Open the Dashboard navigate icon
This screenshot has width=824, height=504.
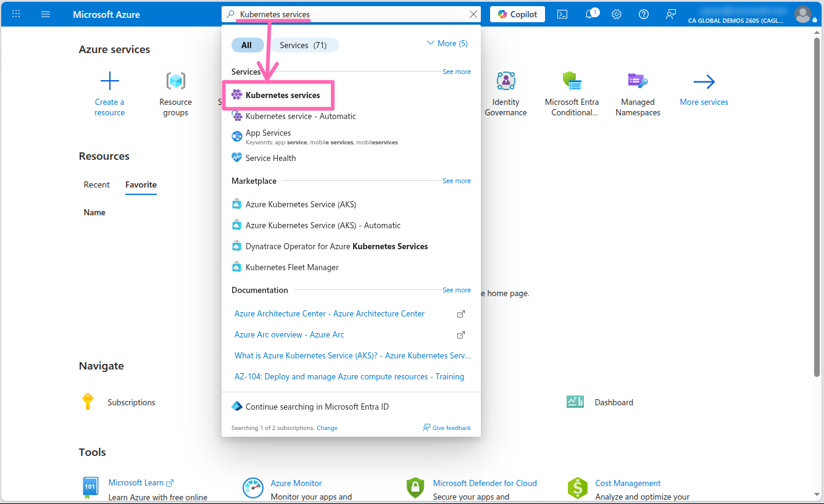pyautogui.click(x=575, y=402)
